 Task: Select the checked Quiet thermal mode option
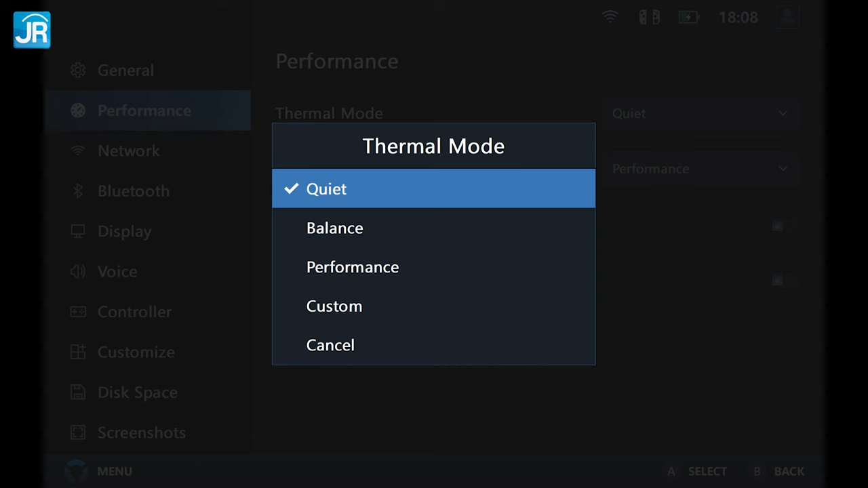tap(433, 189)
